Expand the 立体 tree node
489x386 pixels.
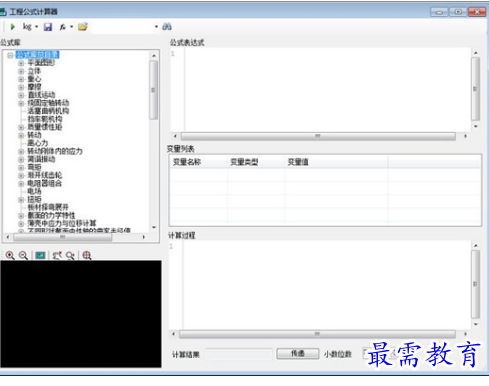click(x=21, y=71)
